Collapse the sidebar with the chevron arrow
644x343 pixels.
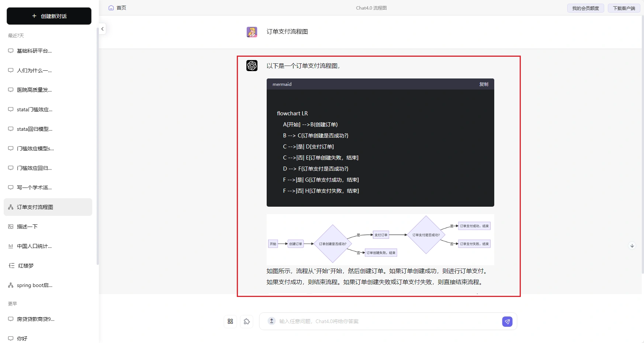102,29
